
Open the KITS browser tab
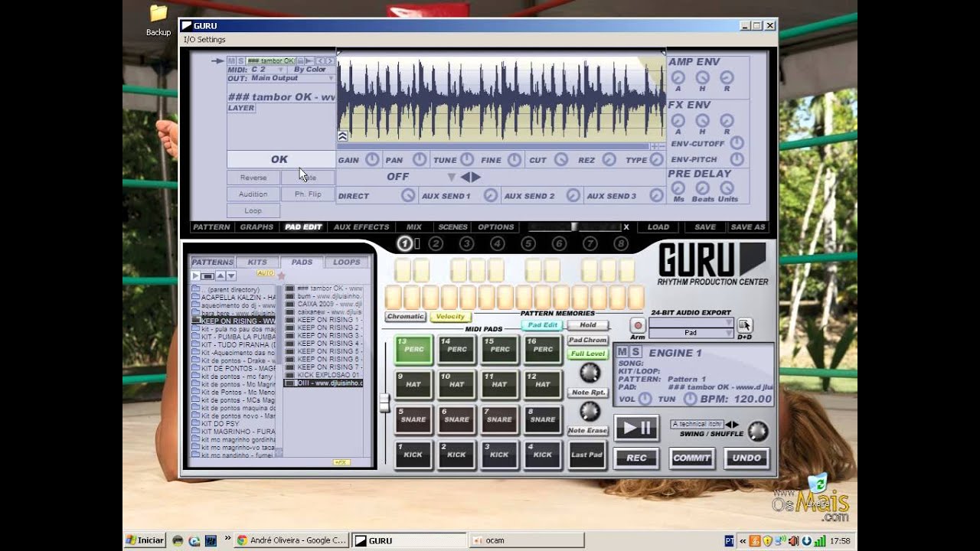click(257, 262)
